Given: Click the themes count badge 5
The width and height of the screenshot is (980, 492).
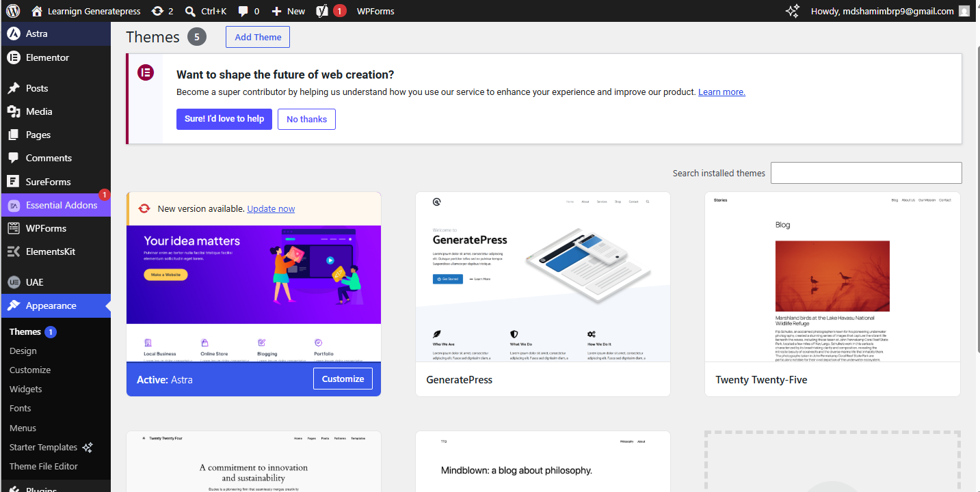Looking at the screenshot, I should pyautogui.click(x=196, y=37).
